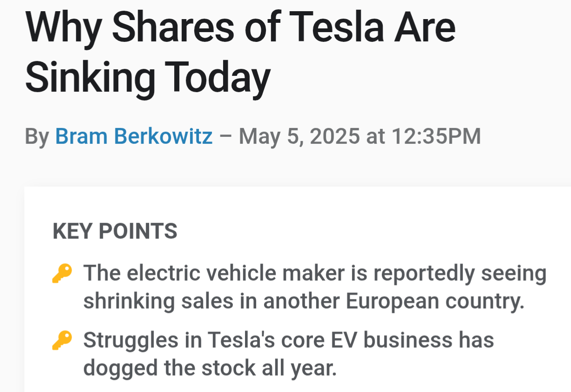Click 'shrinking sales in another European country.' line
Screen dimensions: 571x392
point(304,301)
